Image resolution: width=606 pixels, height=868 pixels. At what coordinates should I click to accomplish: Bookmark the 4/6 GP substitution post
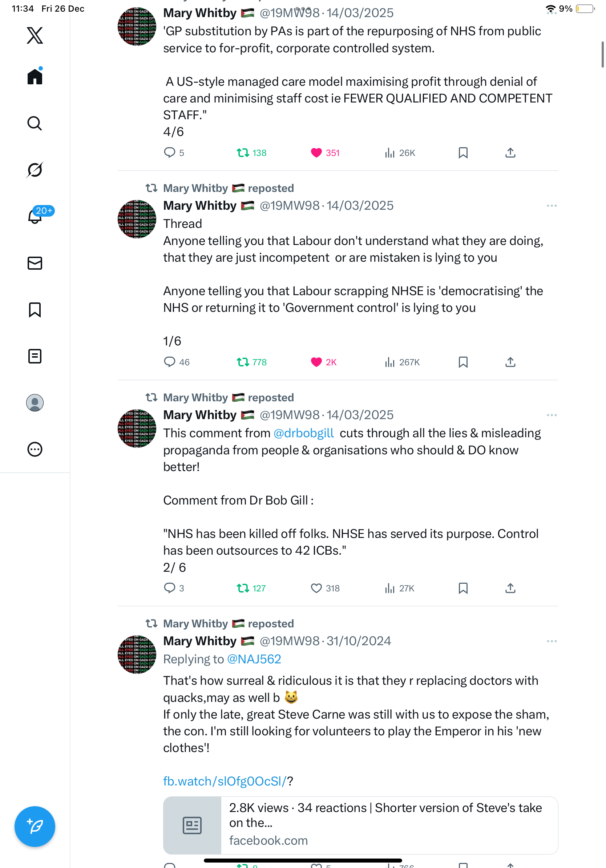(x=463, y=153)
